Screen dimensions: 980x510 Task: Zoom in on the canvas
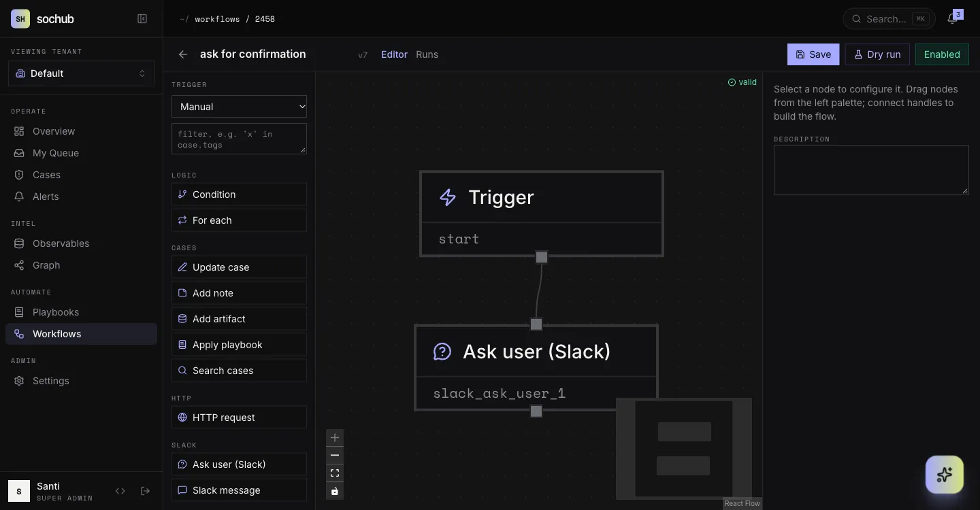pos(335,438)
